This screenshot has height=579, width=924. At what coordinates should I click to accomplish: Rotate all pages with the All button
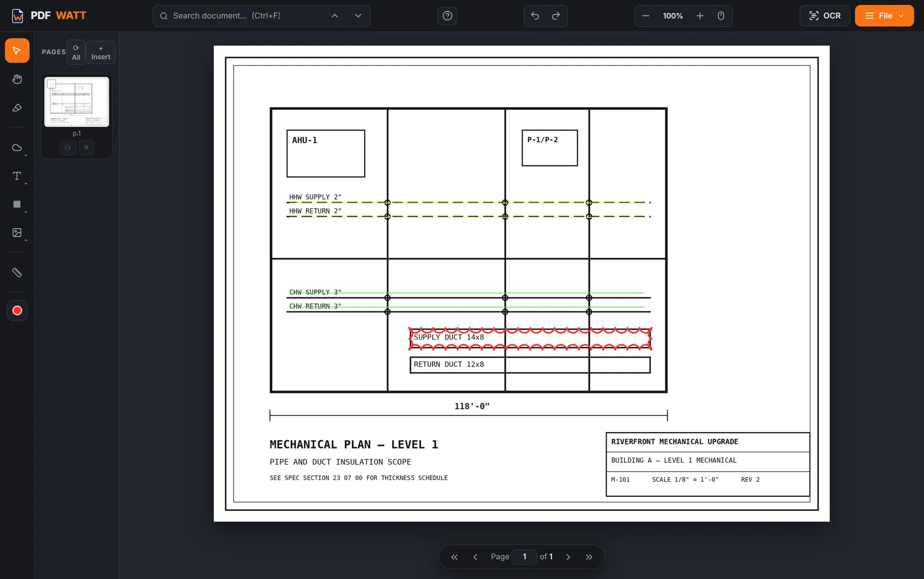pyautogui.click(x=76, y=52)
